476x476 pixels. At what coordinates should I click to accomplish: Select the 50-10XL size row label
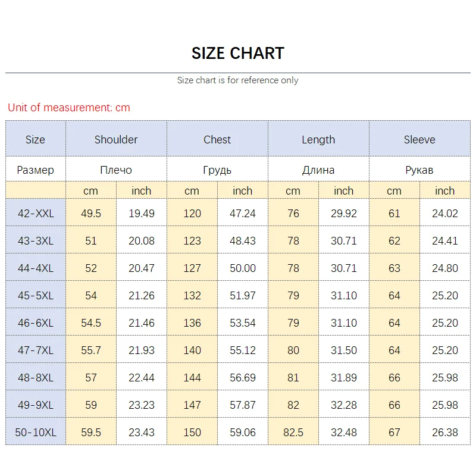click(36, 433)
